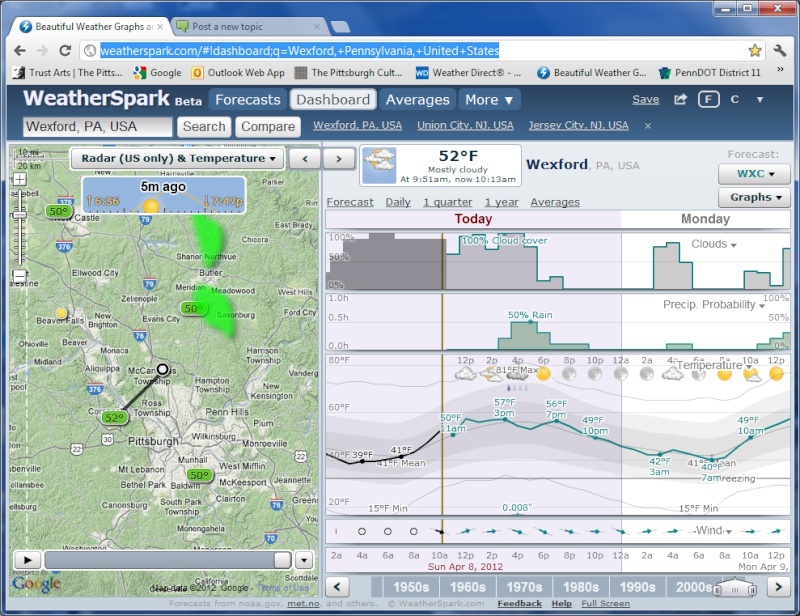Open the Weather Direct bookmark

[x=468, y=72]
